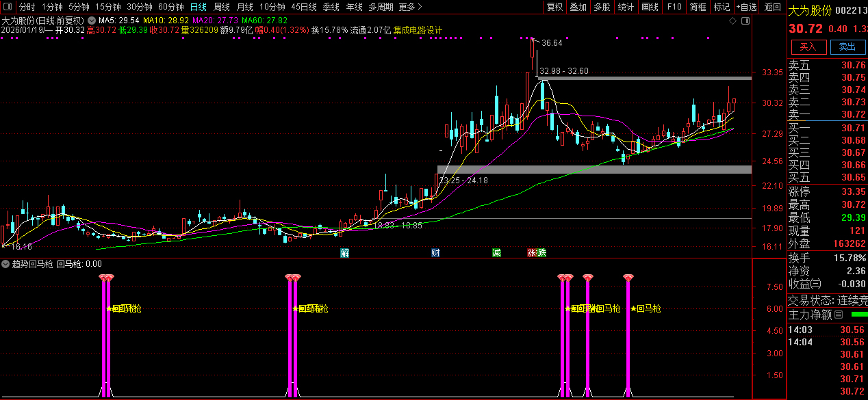This screenshot has width=868, height=400.
Task: Click the 外盘 value 163262
Action: pyautogui.click(x=849, y=243)
